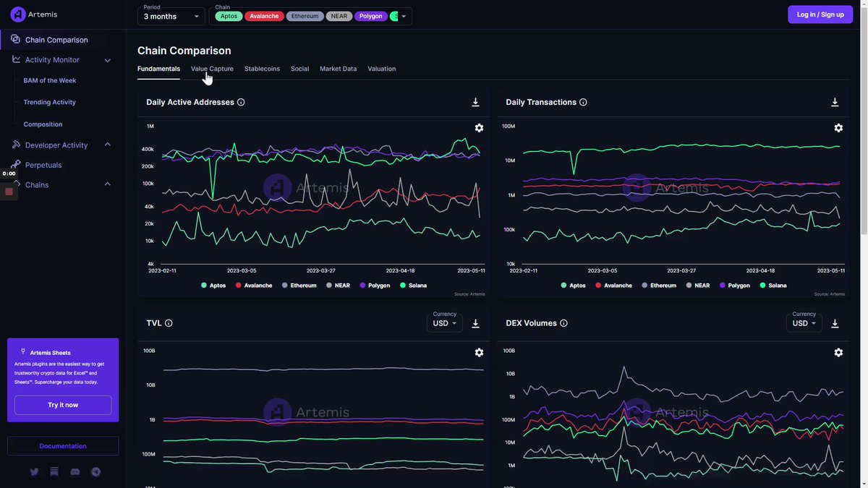Click the red Avalanche chain chip

coord(264,16)
